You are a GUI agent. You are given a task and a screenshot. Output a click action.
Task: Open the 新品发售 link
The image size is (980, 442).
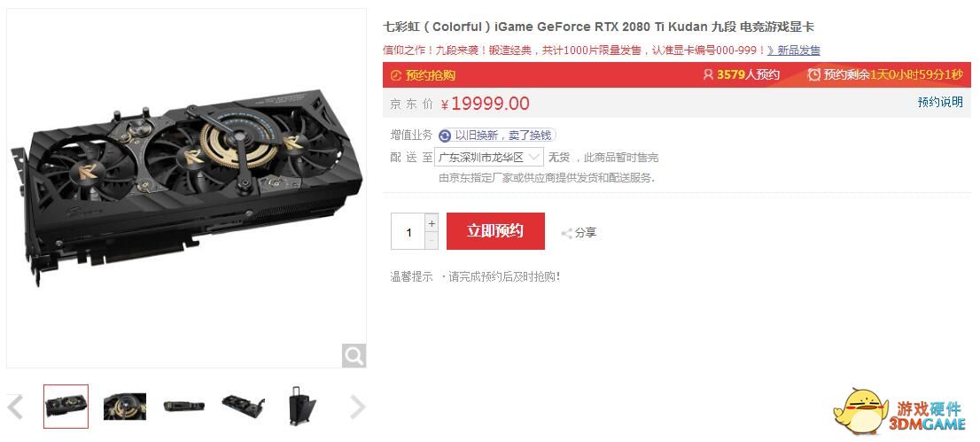click(x=794, y=50)
